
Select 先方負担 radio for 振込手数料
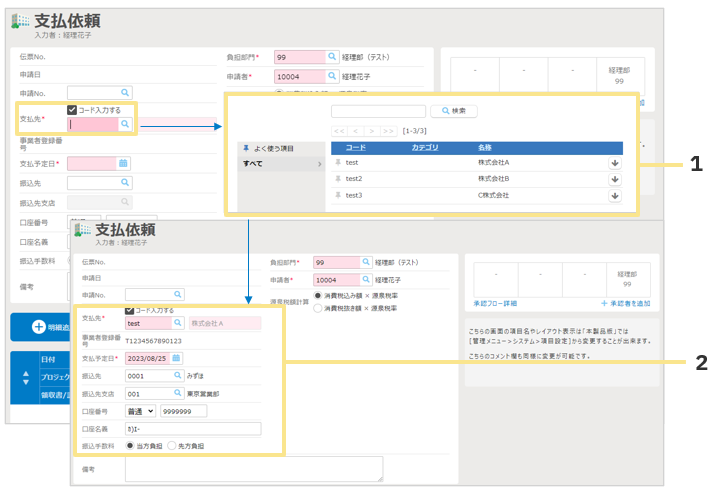(172, 445)
